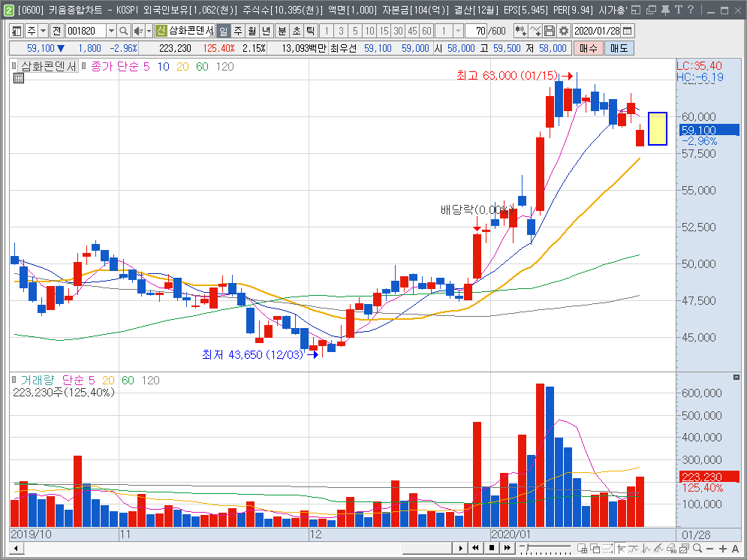The width and height of the screenshot is (747, 560).
Task: Click the 매도 sell button
Action: (x=619, y=48)
